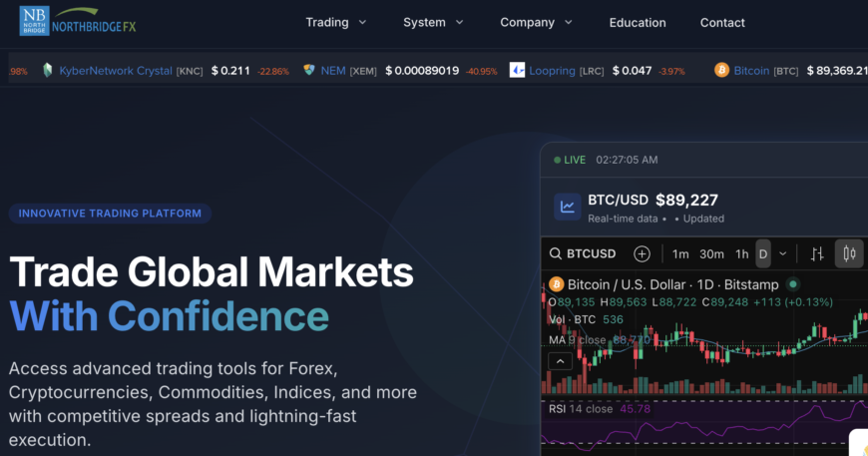Collapse the indicator legend arrow
Viewport: 868px width, 456px height.
[x=562, y=361]
